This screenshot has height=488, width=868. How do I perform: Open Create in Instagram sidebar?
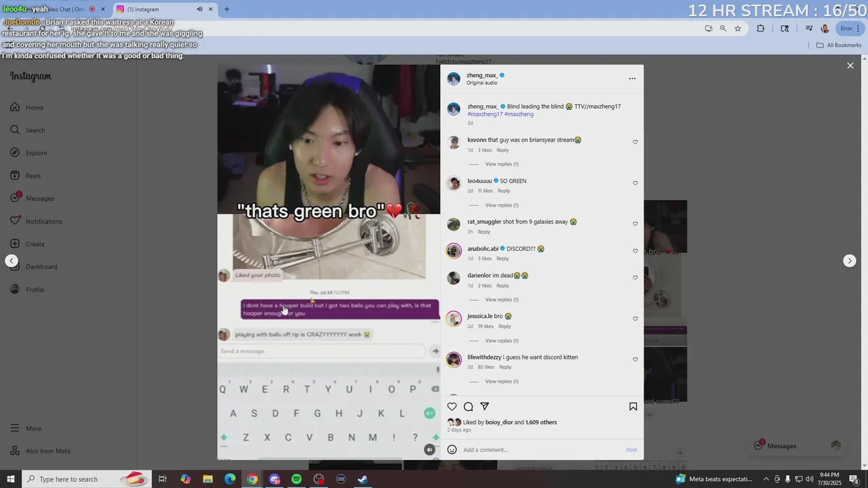tap(27, 244)
